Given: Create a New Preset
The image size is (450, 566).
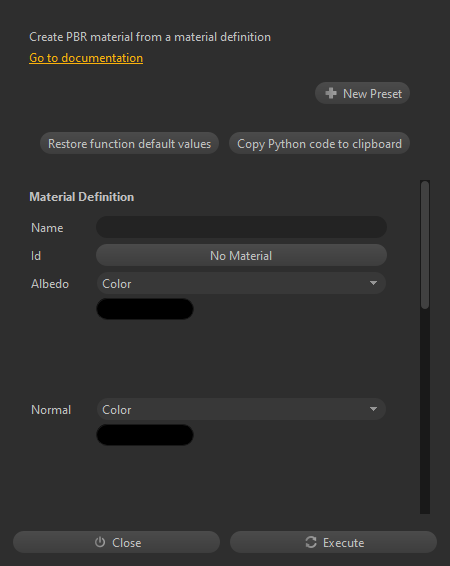Looking at the screenshot, I should coord(362,93).
